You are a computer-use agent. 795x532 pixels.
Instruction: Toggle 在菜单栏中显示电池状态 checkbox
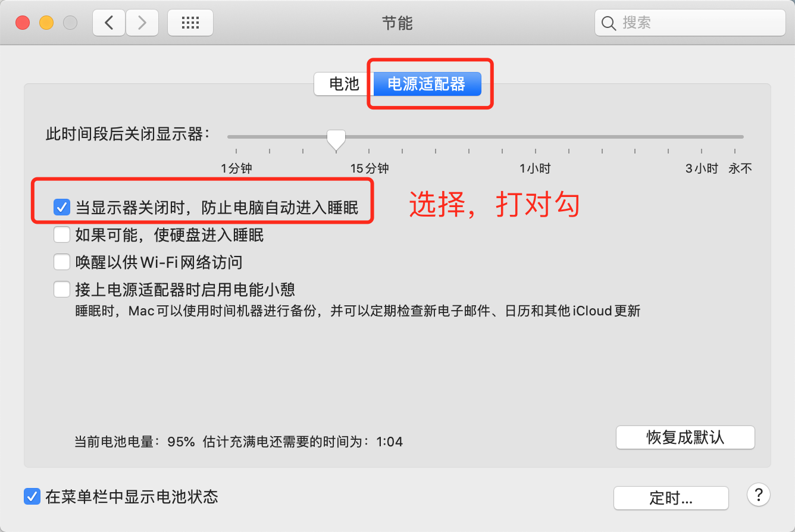coord(32,496)
